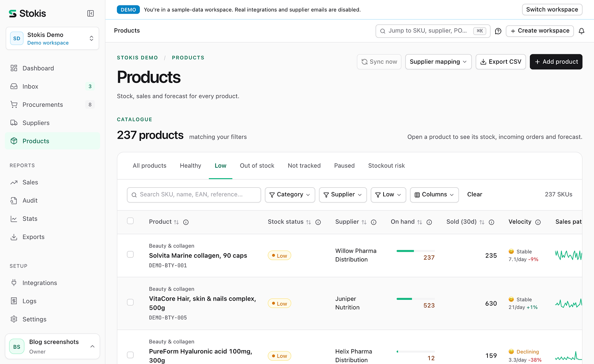The width and height of the screenshot is (594, 364).
Task: Collapse the sidebar with panel icon
Action: coord(91,13)
